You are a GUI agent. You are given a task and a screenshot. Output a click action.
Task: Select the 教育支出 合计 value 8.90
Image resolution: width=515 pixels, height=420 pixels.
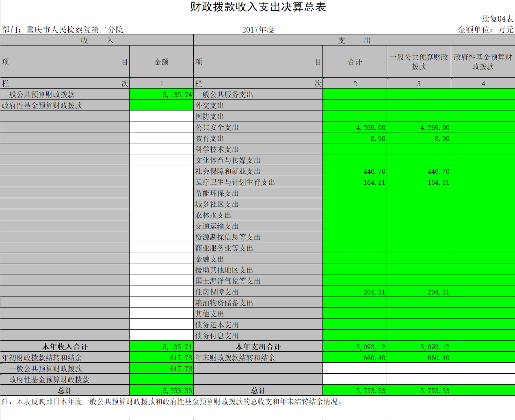click(x=355, y=139)
